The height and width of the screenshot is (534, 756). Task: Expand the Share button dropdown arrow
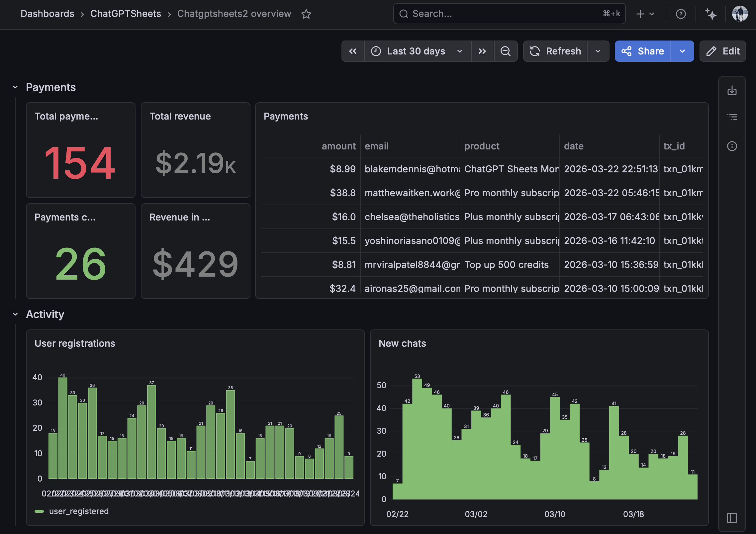coord(682,51)
